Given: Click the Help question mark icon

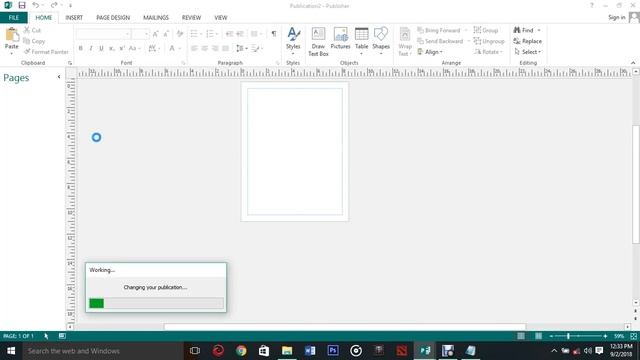Looking at the screenshot, I should pyautogui.click(x=591, y=5).
